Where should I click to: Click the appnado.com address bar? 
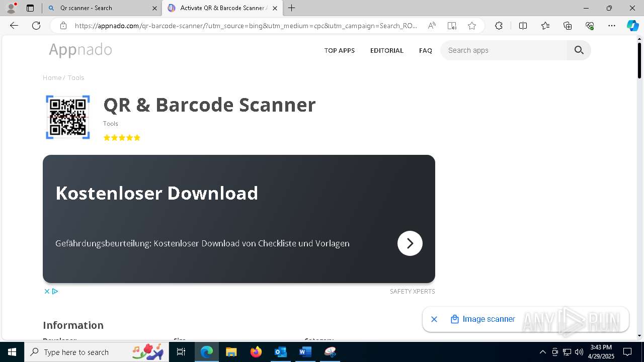coord(246,26)
